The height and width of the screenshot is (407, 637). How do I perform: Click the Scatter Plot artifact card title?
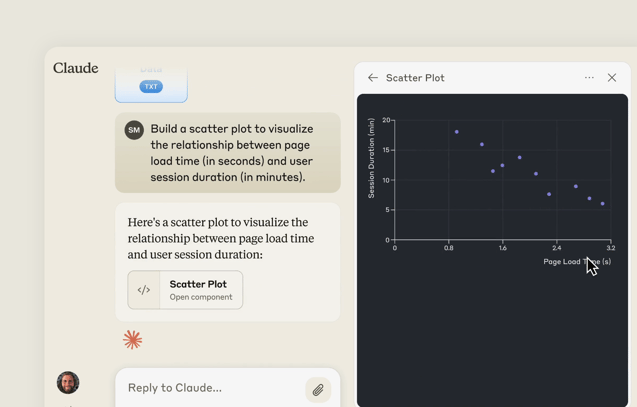(198, 284)
